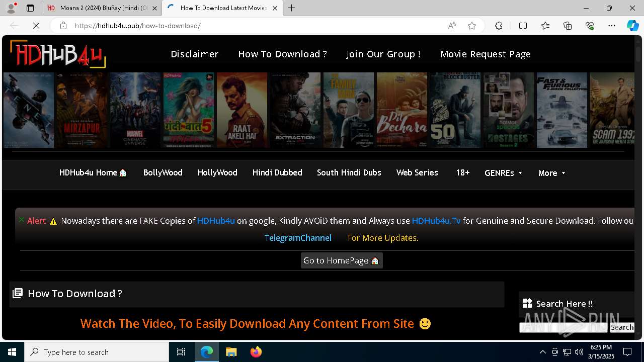
Task: Open Task View on taskbar
Action: coord(181,352)
